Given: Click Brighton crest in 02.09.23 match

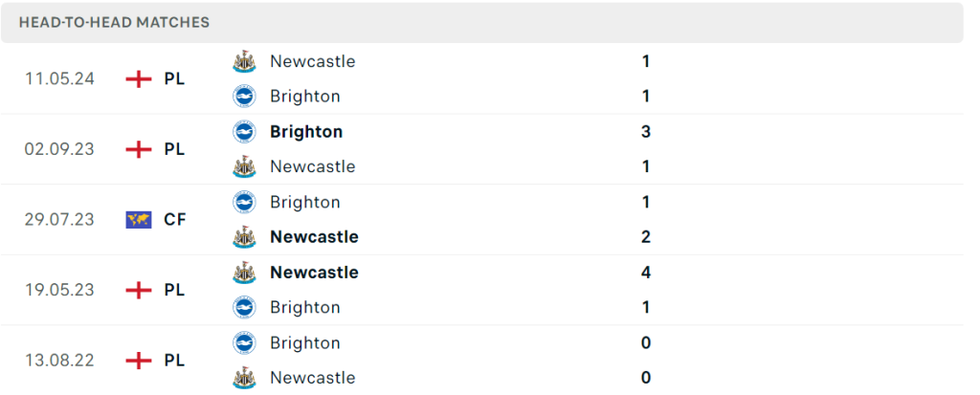Looking at the screenshot, I should pos(244,132).
